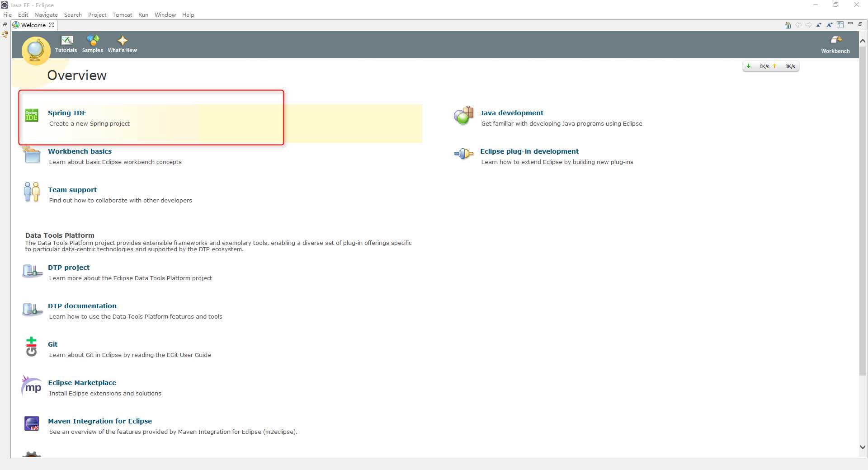Image resolution: width=868 pixels, height=470 pixels.
Task: Open the Eclipse Marketplace link
Action: coord(82,383)
